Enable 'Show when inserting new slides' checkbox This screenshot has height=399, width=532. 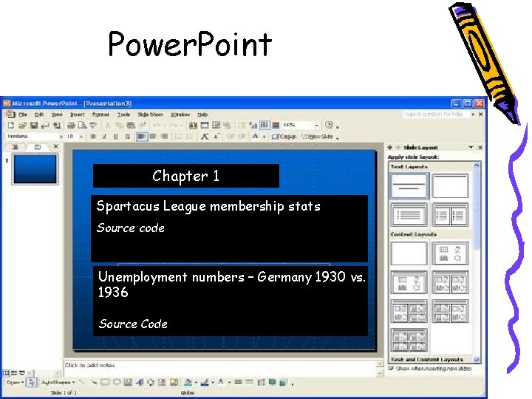(391, 368)
